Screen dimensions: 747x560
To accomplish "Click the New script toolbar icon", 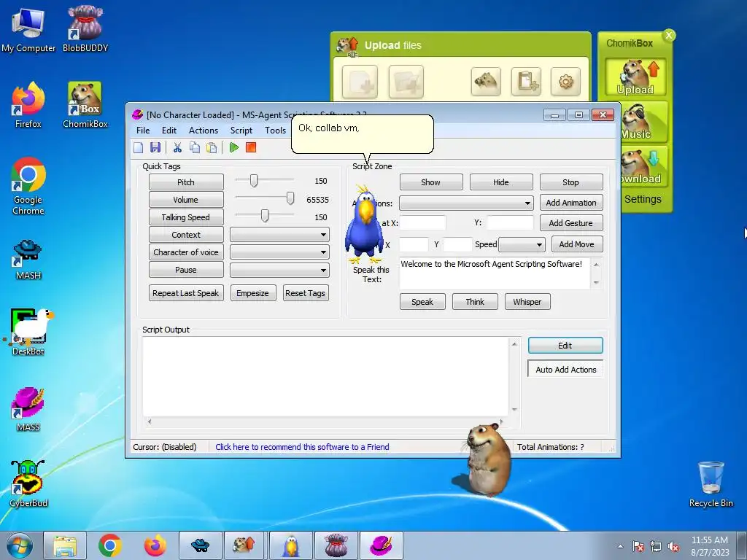I will tap(138, 147).
